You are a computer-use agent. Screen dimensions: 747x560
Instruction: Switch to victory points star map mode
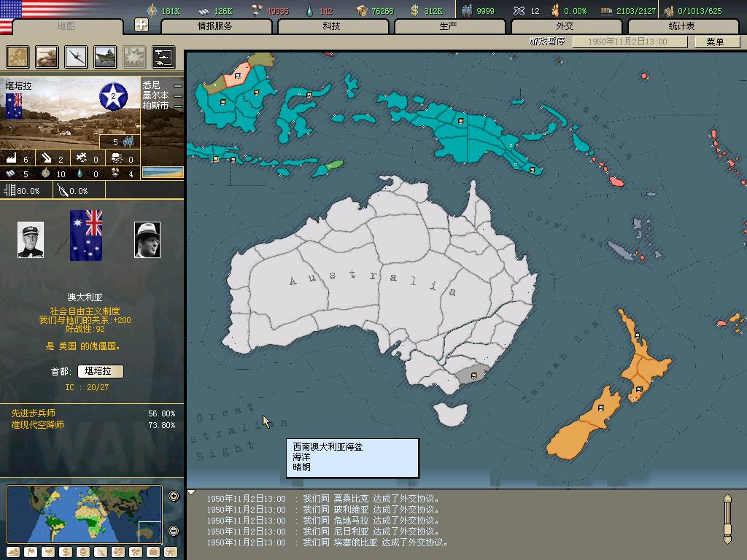[x=171, y=552]
